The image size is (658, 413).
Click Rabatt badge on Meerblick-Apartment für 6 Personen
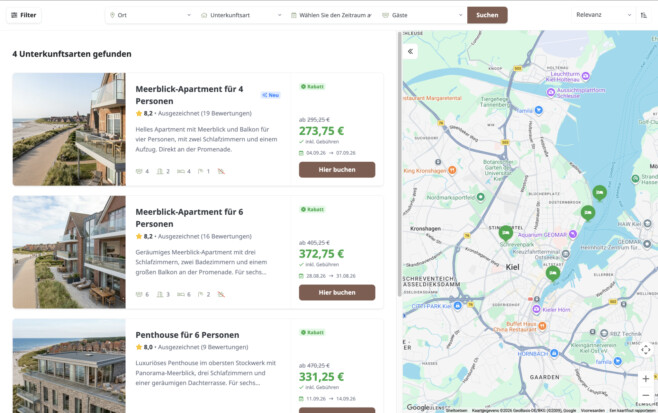pyautogui.click(x=312, y=209)
